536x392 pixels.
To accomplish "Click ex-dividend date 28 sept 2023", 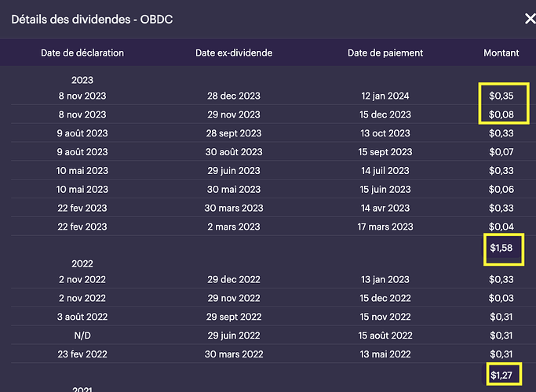I will pyautogui.click(x=234, y=133).
